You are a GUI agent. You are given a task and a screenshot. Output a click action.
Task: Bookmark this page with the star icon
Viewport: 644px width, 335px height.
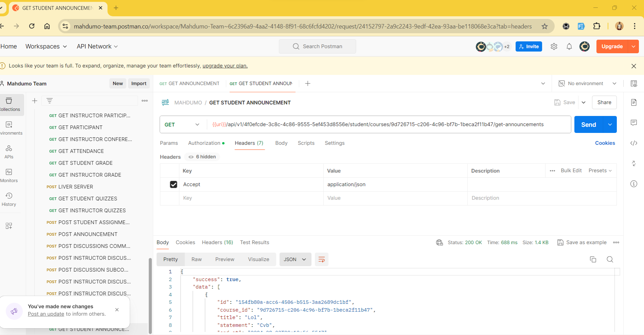(x=545, y=26)
